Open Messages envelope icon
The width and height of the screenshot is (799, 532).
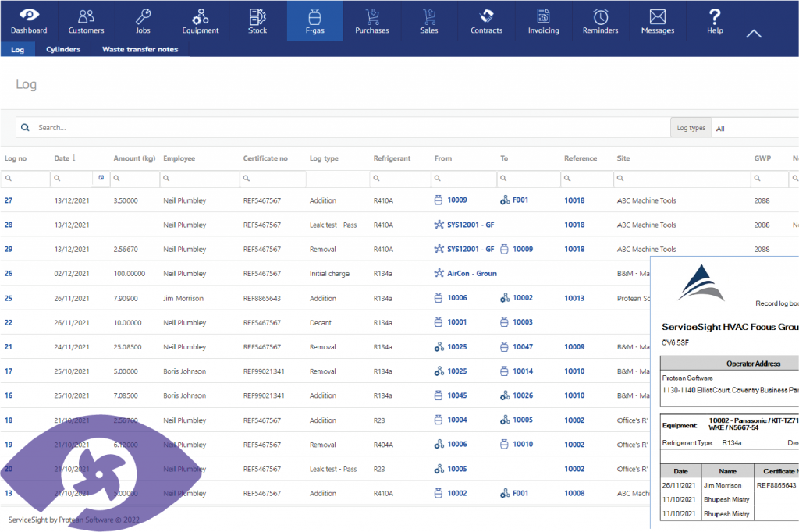658,16
